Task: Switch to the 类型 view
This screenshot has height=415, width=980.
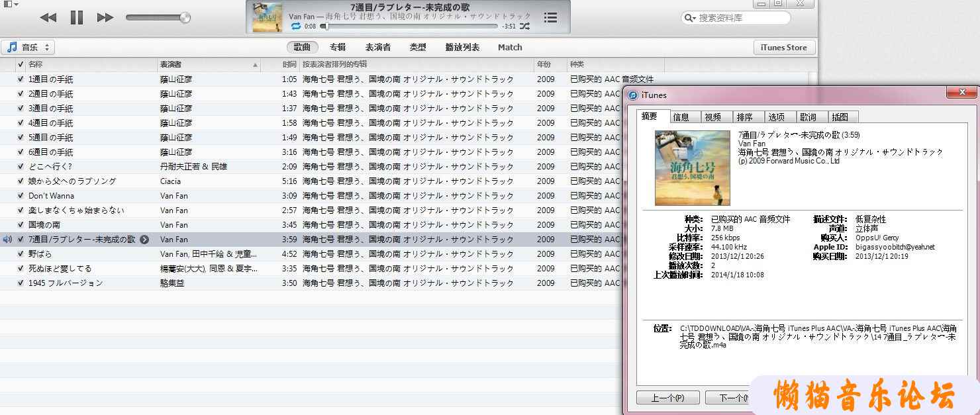Action: (418, 47)
